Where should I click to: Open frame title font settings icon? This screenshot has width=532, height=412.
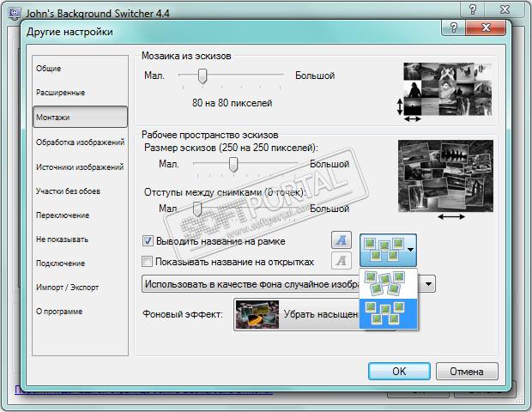(341, 240)
